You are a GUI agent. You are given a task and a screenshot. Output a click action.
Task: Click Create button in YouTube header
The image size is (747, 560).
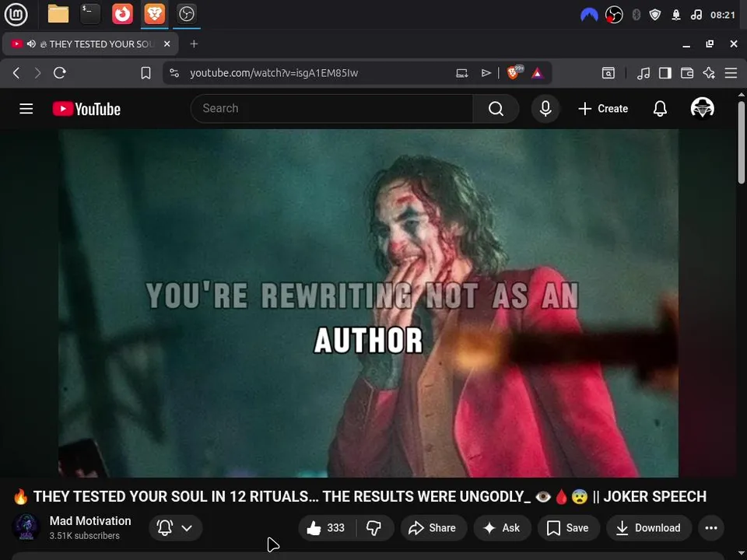602,109
